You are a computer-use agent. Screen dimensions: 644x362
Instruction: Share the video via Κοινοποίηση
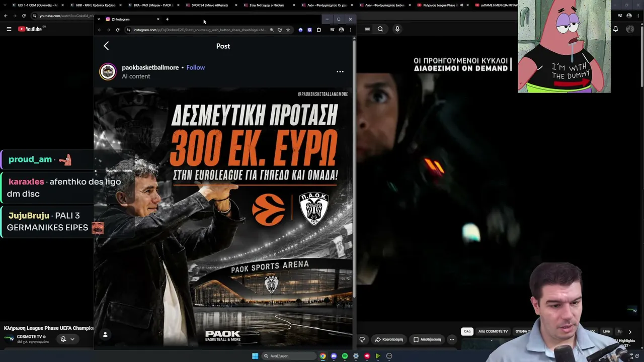(389, 339)
